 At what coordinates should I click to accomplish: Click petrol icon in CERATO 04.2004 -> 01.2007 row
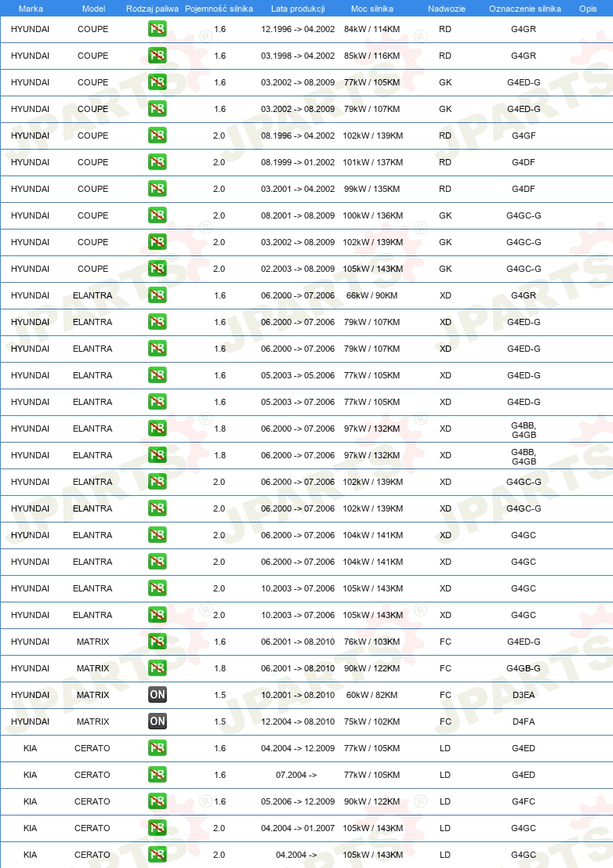point(158,827)
